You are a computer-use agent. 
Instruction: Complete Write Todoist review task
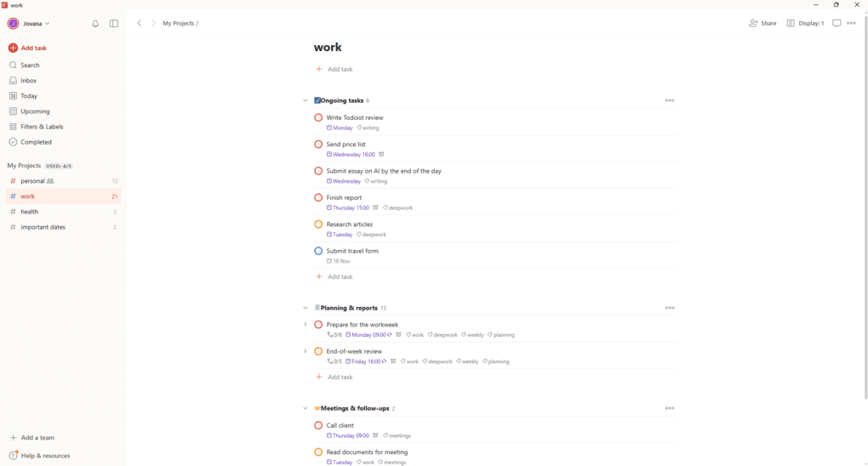click(x=318, y=118)
